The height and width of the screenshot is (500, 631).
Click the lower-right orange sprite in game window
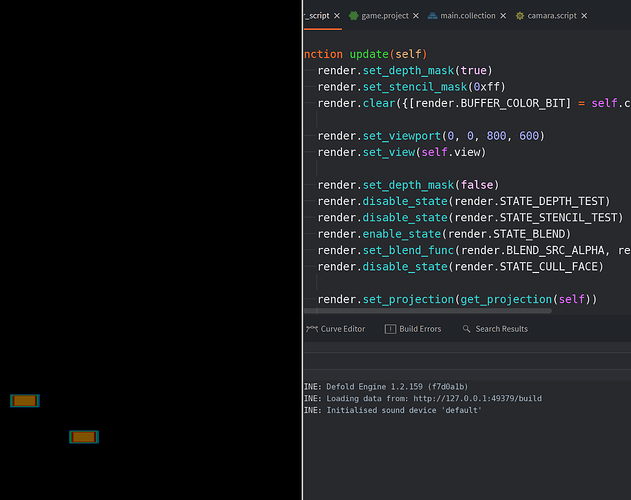tap(84, 437)
